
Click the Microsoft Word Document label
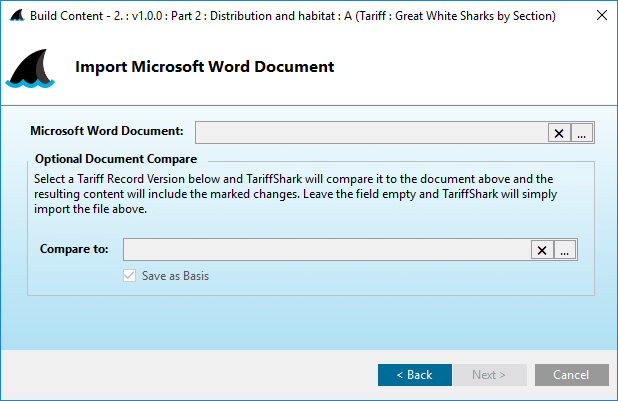[x=107, y=131]
